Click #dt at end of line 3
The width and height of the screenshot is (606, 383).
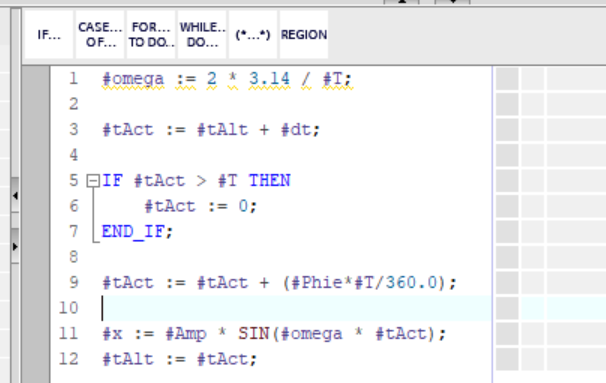coord(296,130)
